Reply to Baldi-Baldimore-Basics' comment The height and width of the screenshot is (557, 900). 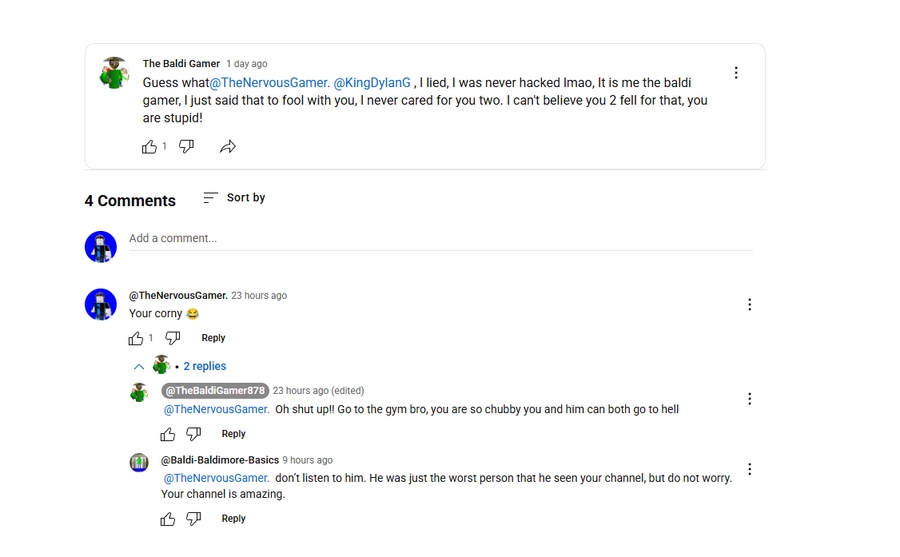(x=233, y=519)
